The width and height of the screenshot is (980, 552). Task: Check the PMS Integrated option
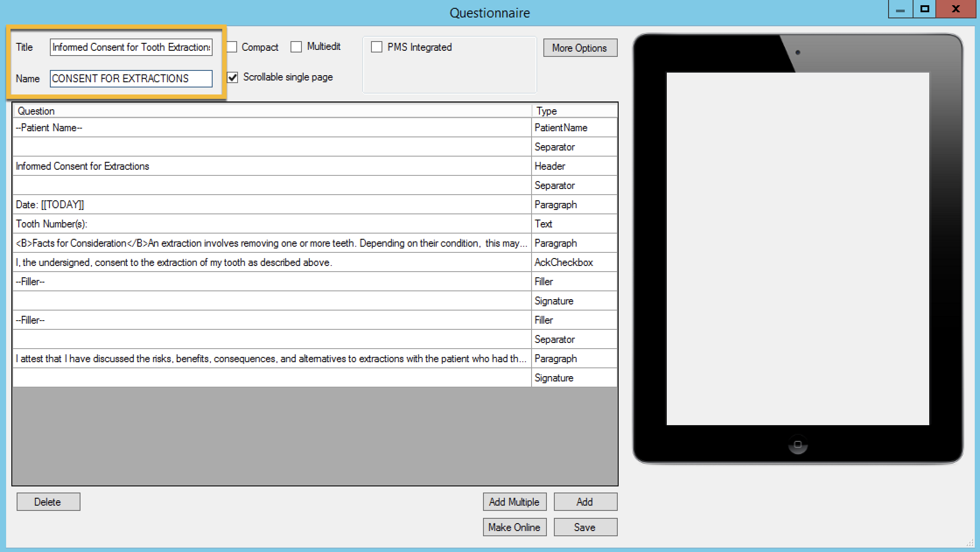(377, 47)
